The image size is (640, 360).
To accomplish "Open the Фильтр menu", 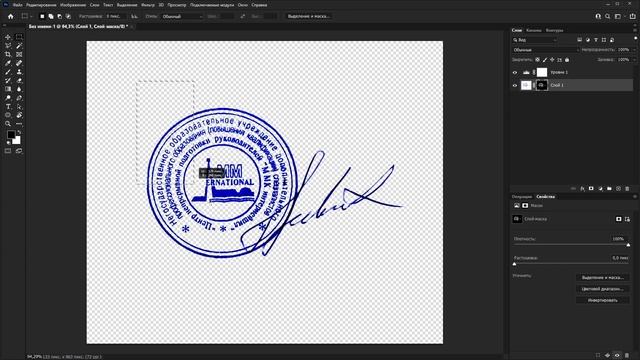I will coord(148,5).
